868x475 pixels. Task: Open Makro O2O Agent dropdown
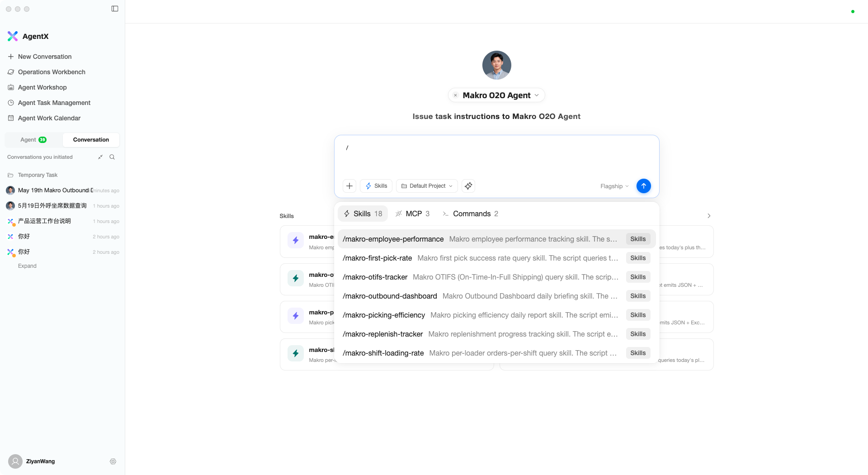click(537, 95)
